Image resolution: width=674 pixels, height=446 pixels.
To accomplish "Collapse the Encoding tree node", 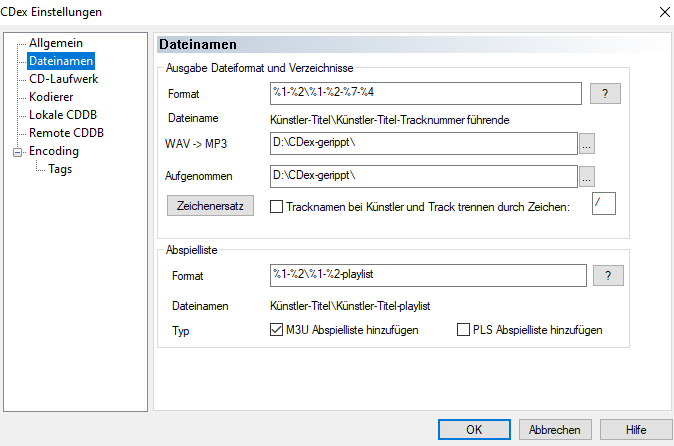I will click(x=17, y=152).
